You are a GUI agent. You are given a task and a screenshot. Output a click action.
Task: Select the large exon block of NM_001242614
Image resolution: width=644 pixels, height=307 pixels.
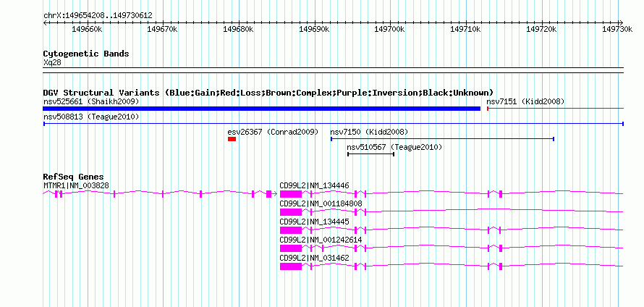[x=291, y=248]
